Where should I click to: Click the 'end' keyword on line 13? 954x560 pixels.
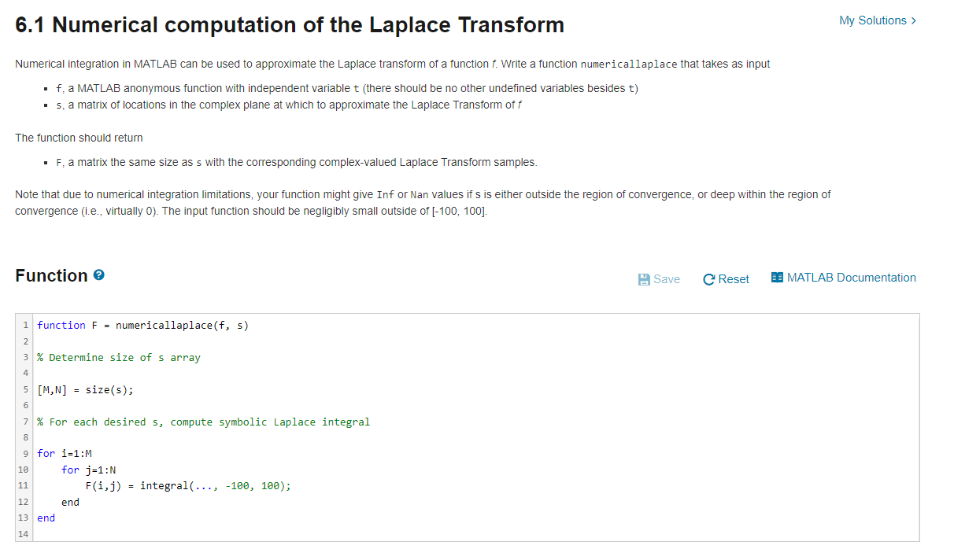tap(46, 518)
